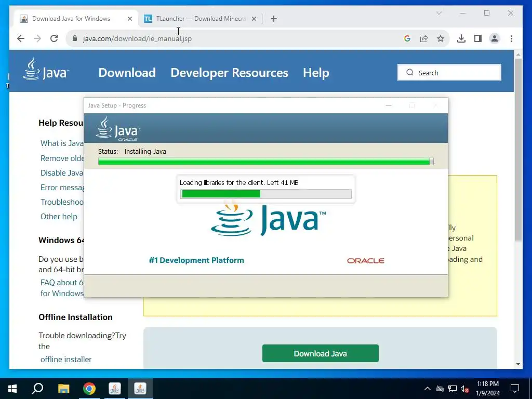Open taskbar Search magnifier
The height and width of the screenshot is (399, 532).
(37, 389)
